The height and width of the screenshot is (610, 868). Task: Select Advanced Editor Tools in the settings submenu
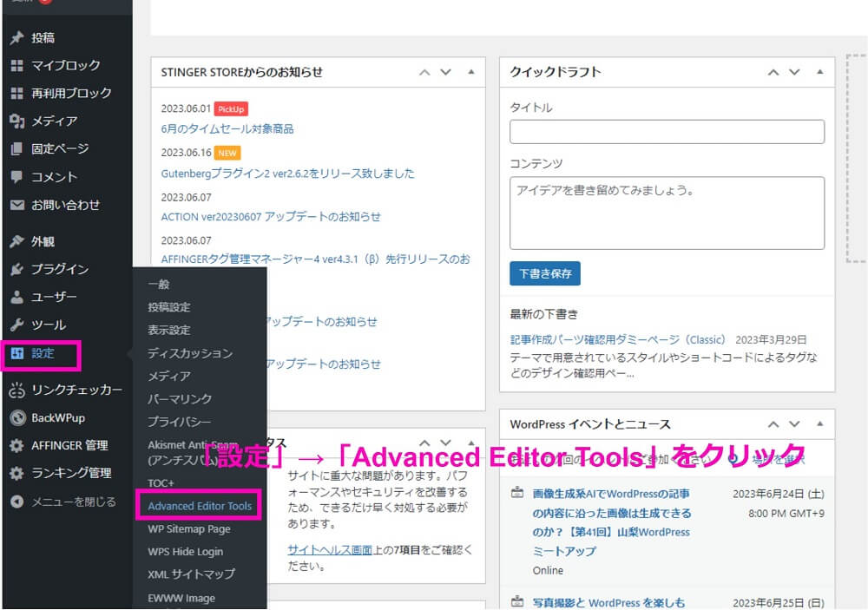coord(199,505)
